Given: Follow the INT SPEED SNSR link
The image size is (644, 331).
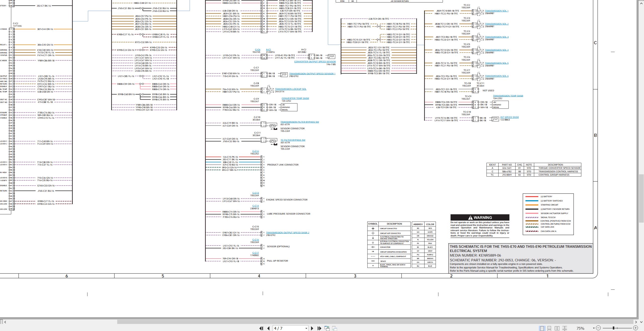Looking at the screenshot, I should pyautogui.click(x=509, y=117).
